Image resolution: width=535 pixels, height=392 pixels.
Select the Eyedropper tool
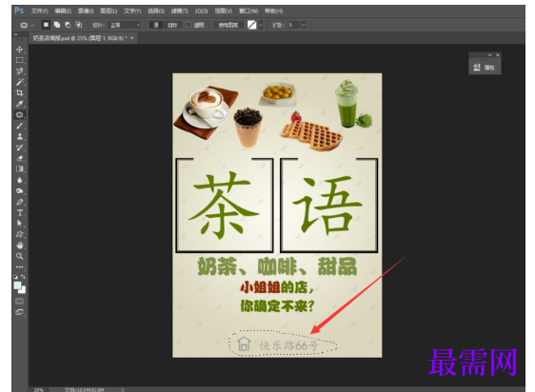click(19, 104)
